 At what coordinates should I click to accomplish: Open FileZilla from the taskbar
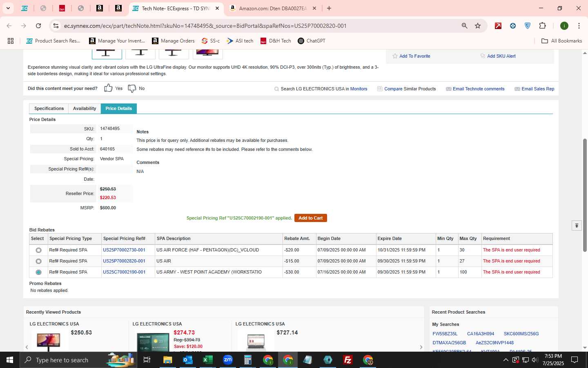[347, 360]
